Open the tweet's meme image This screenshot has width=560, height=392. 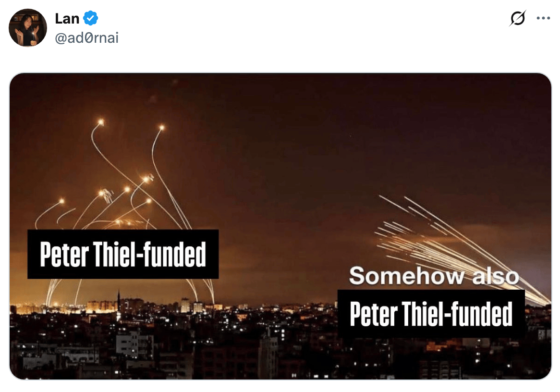(280, 226)
